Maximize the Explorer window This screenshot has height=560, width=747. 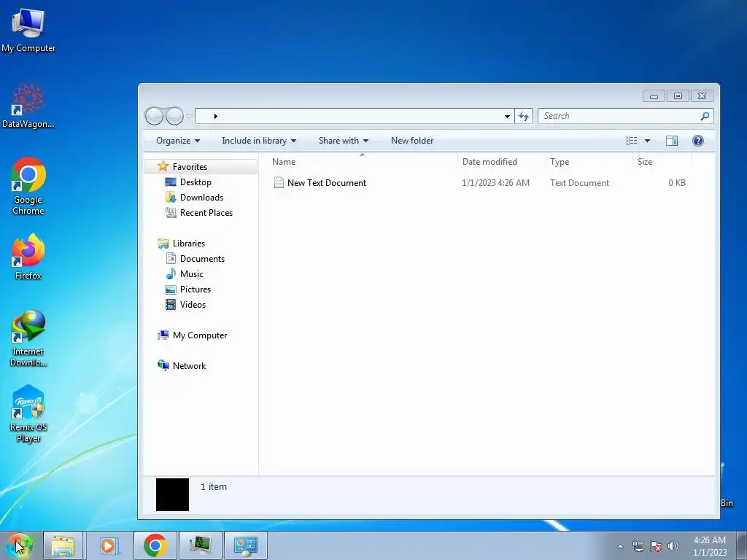678,96
